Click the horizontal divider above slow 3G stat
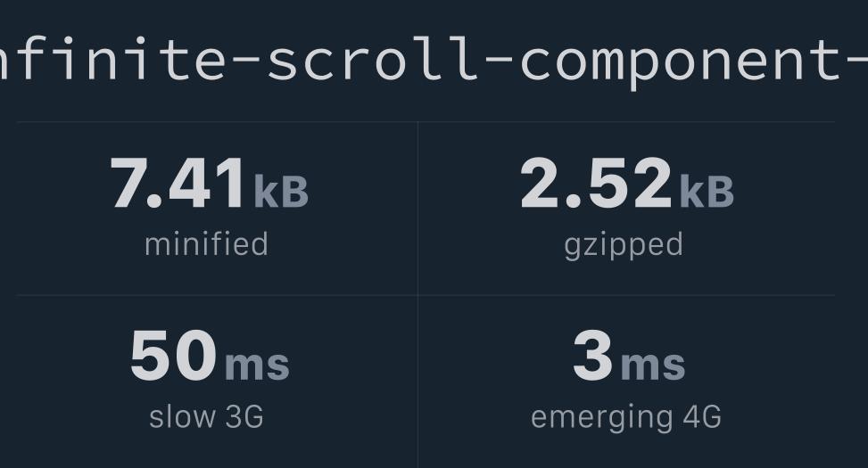This screenshot has height=468, width=868. tap(217, 295)
